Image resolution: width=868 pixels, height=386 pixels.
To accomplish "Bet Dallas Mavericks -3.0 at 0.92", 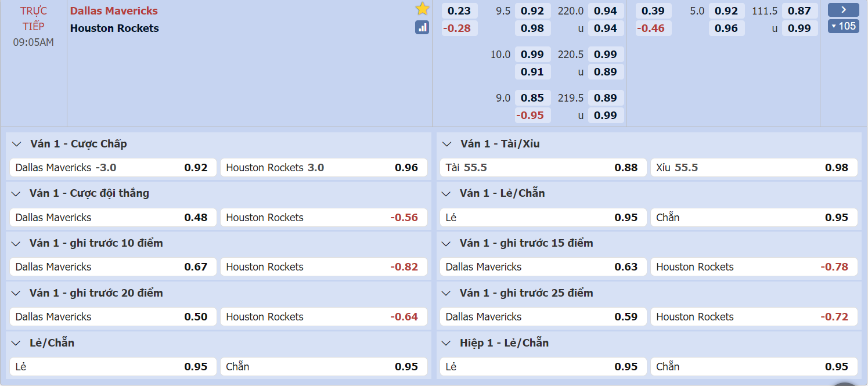I will point(113,168).
